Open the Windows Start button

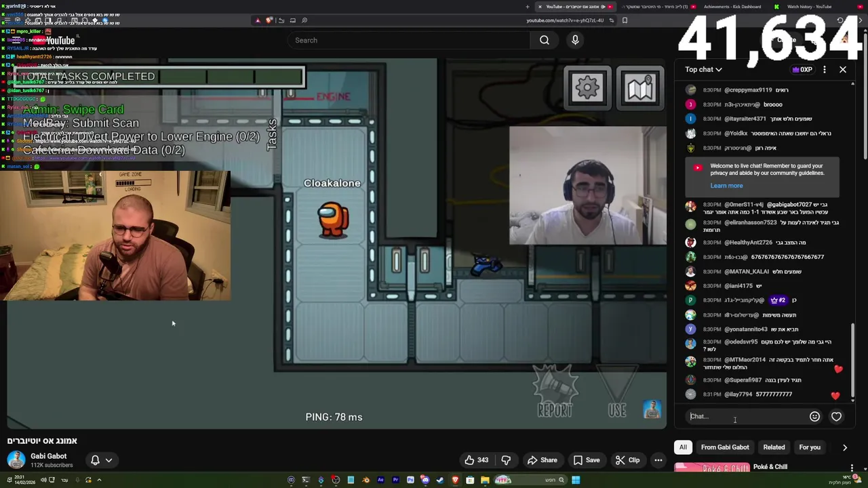576,480
